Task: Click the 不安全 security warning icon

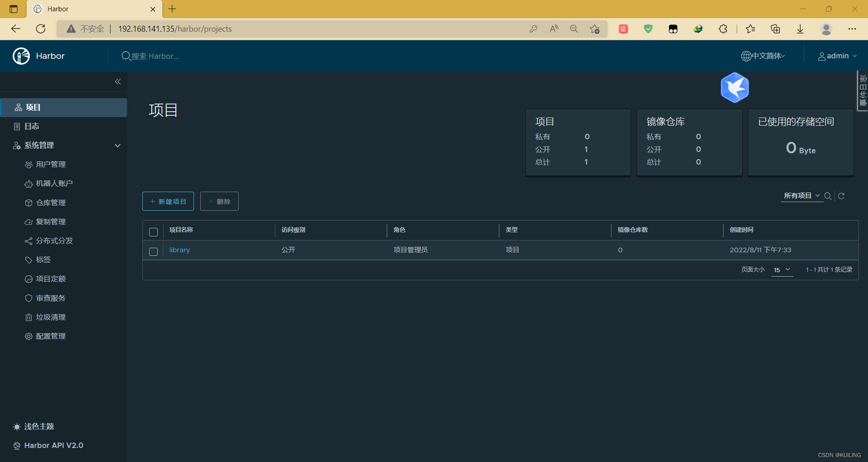Action: pyautogui.click(x=71, y=29)
